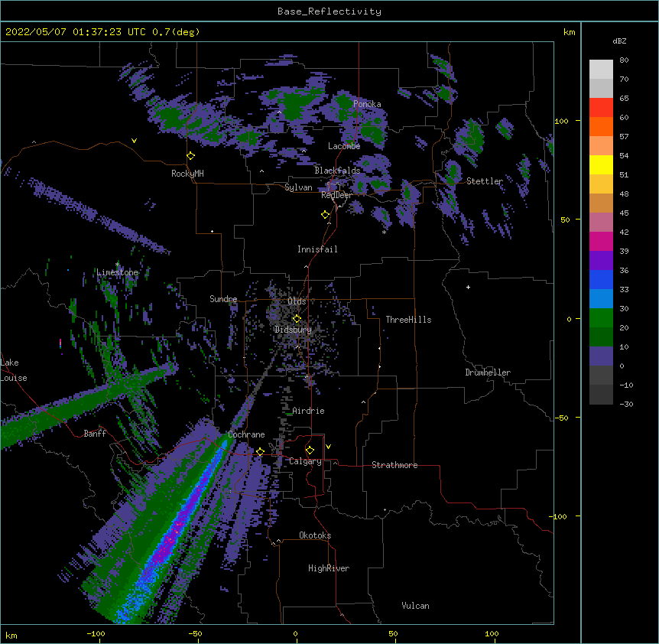Screen dimensions: 659x644
Task: Click the Blackfalds city label
Action: 337,171
